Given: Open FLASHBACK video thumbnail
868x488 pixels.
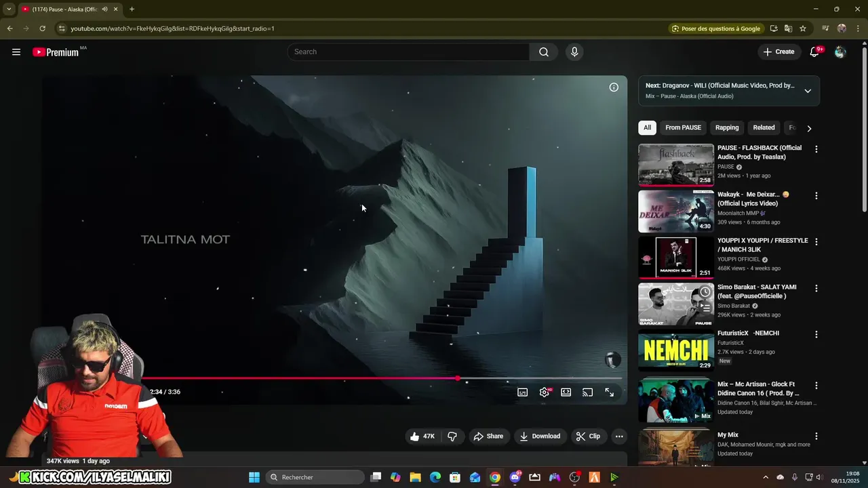Looking at the screenshot, I should 676,165.
